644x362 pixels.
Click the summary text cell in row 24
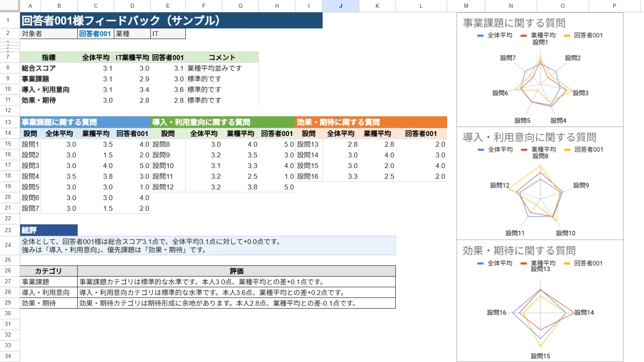(208, 245)
